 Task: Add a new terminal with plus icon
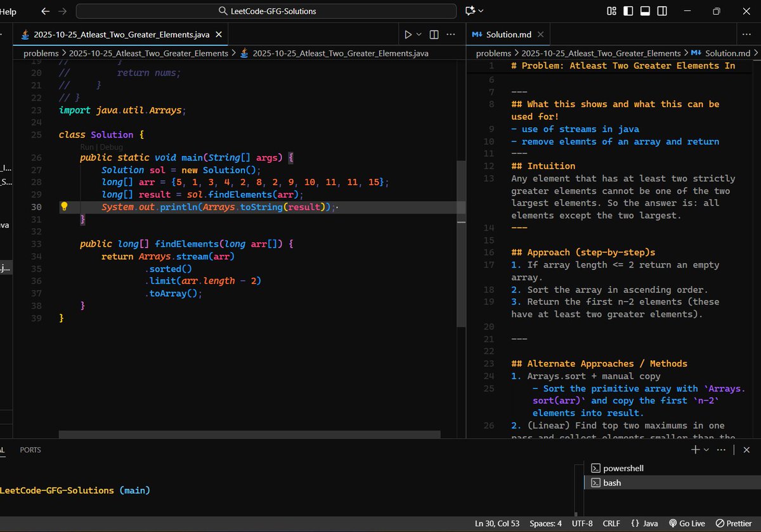[x=695, y=450]
